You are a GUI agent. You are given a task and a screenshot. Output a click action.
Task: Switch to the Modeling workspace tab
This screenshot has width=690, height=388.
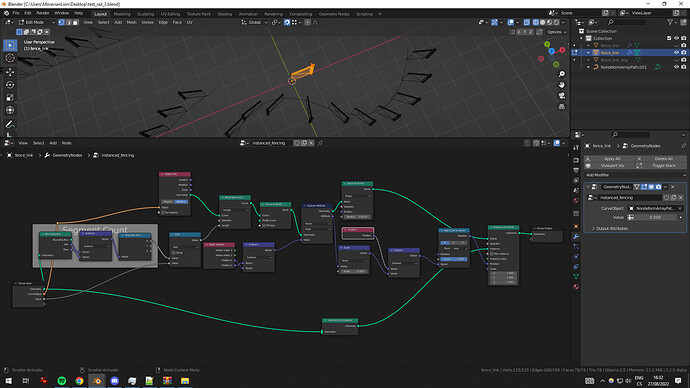[x=122, y=14]
